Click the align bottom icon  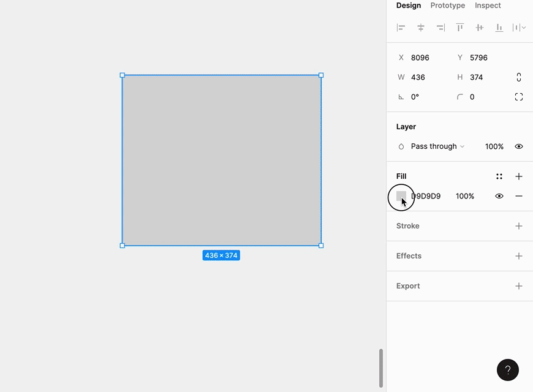(x=499, y=28)
